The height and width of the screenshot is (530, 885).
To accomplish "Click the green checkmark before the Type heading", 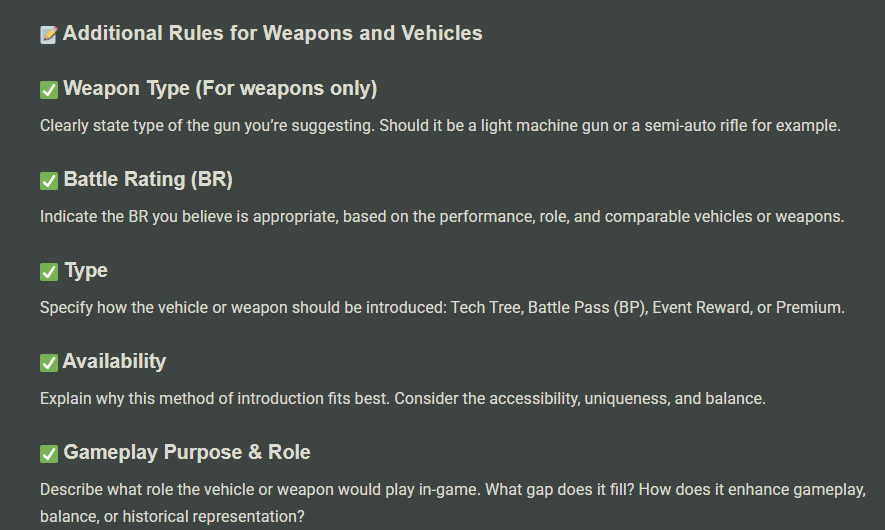I will [x=48, y=272].
